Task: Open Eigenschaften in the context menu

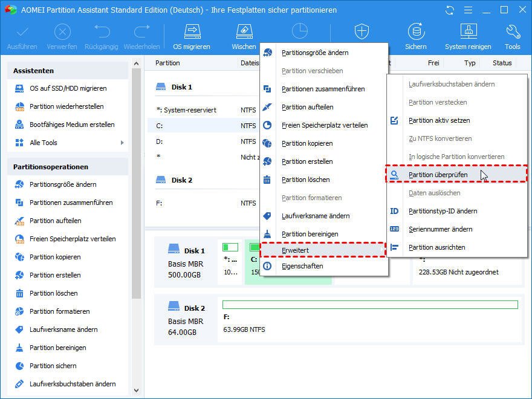Action: pyautogui.click(x=324, y=267)
